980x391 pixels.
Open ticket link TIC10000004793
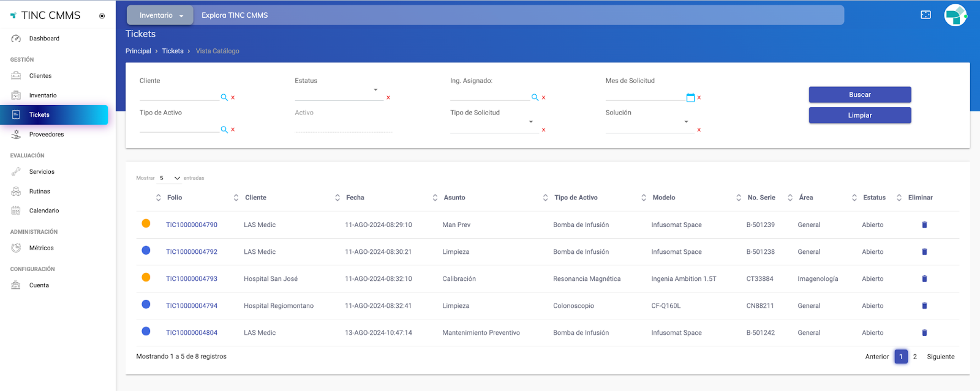click(x=192, y=279)
